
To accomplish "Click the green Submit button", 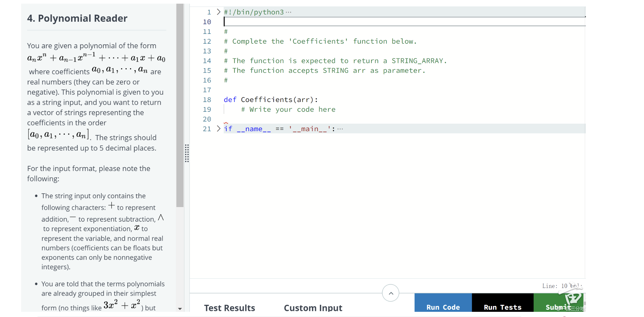I will [558, 303].
